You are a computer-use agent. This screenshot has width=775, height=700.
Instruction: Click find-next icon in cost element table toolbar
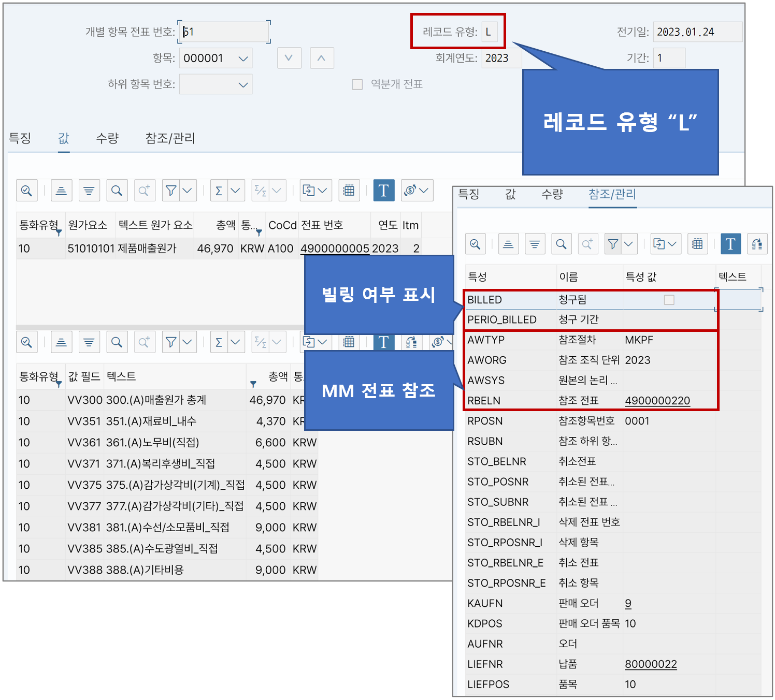(145, 191)
